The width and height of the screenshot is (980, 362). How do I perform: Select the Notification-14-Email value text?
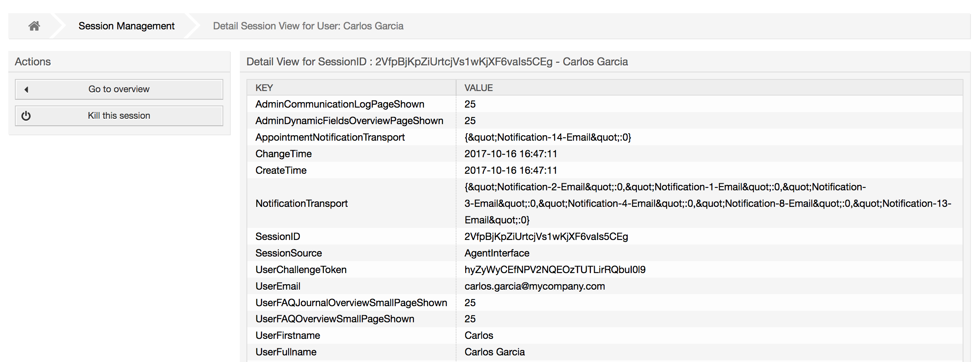pyautogui.click(x=547, y=137)
